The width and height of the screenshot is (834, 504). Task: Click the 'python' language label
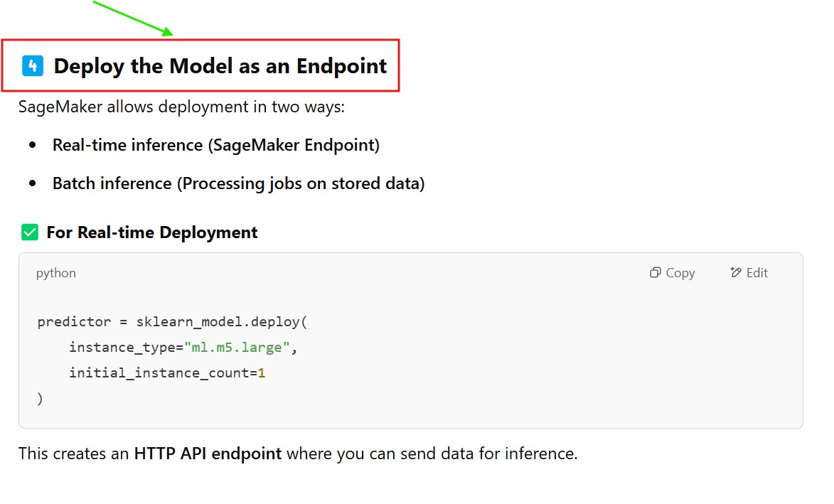pos(56,273)
